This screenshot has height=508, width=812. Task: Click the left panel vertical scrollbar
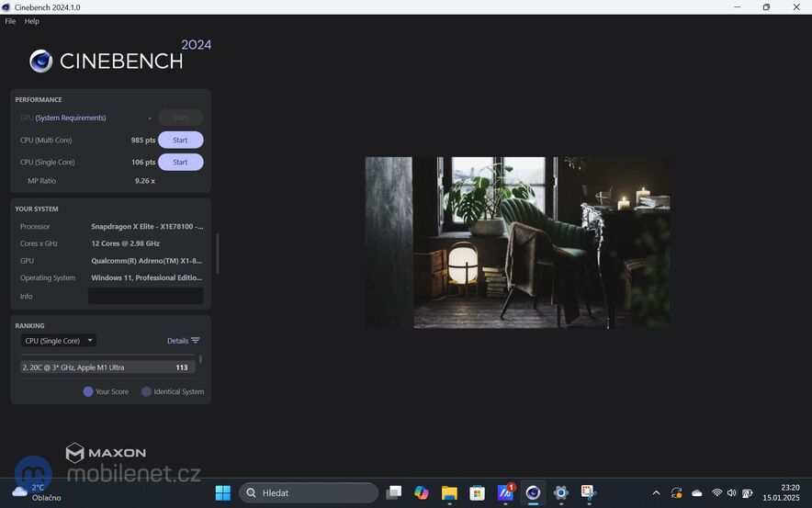click(x=218, y=254)
